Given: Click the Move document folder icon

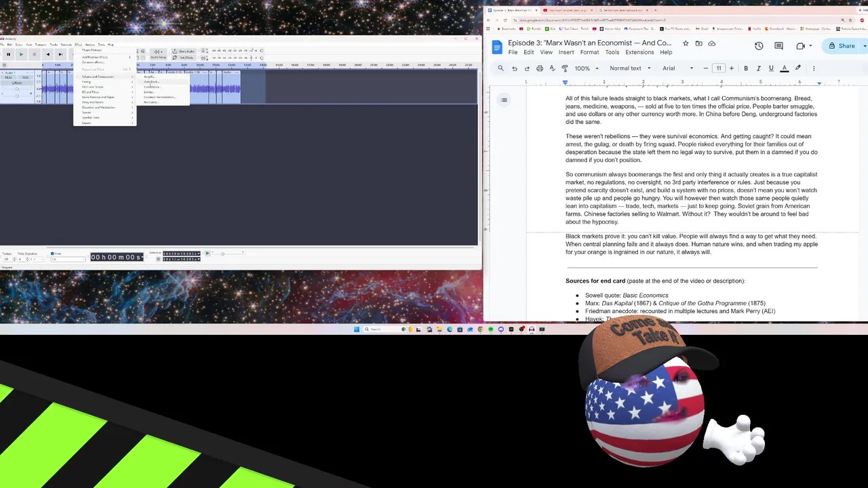Looking at the screenshot, I should [698, 43].
